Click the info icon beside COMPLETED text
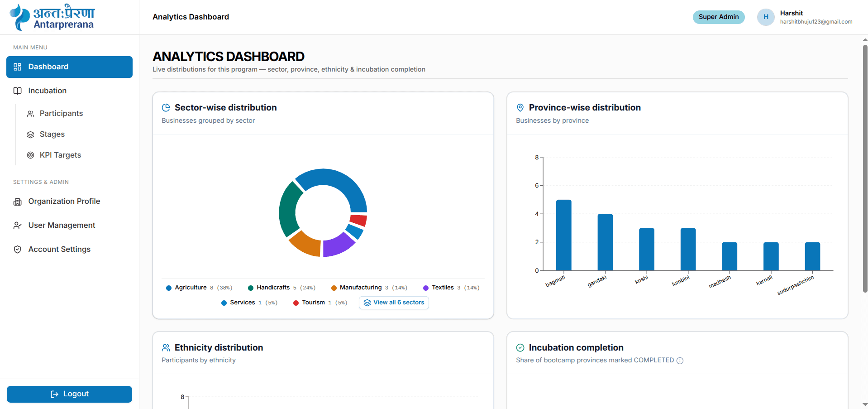This screenshot has width=868, height=409. [x=680, y=361]
